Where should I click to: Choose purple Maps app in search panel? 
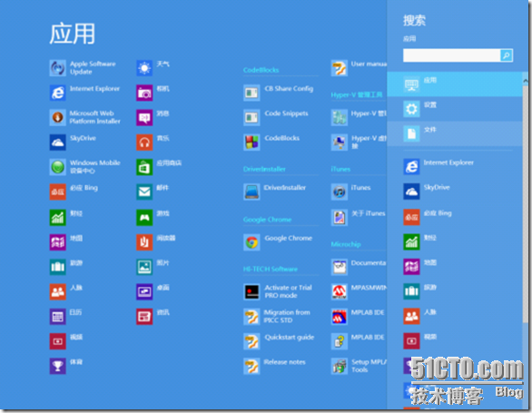(x=420, y=267)
